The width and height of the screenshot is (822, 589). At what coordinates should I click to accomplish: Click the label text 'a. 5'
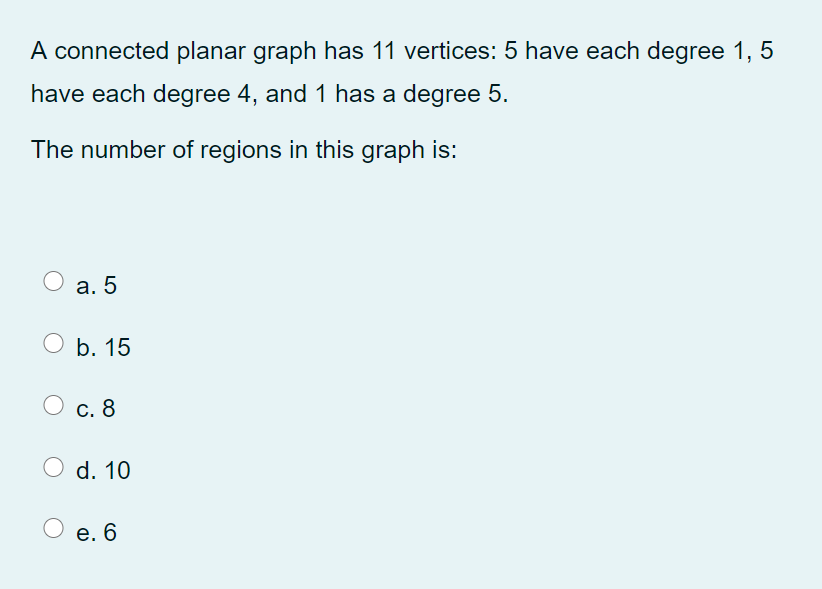pos(95,286)
